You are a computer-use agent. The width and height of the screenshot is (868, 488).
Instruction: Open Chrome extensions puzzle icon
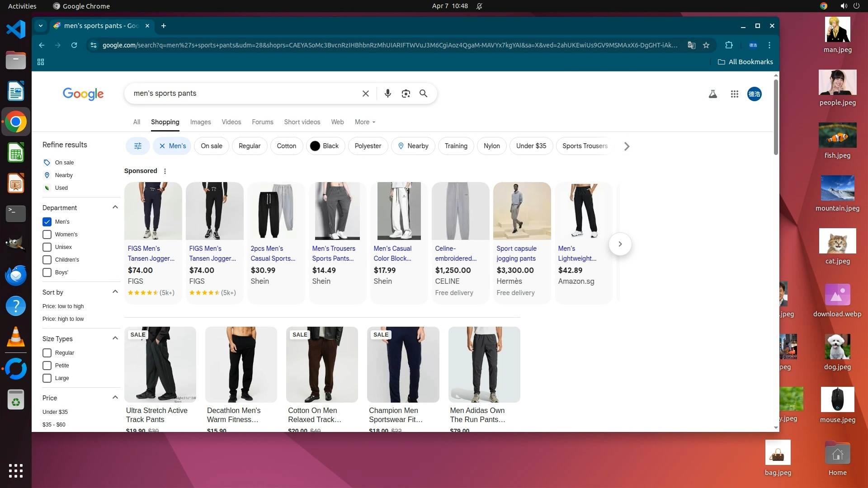[729, 45]
